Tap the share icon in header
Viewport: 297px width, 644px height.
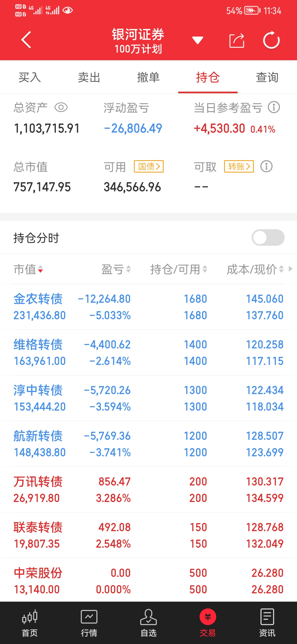pos(237,40)
